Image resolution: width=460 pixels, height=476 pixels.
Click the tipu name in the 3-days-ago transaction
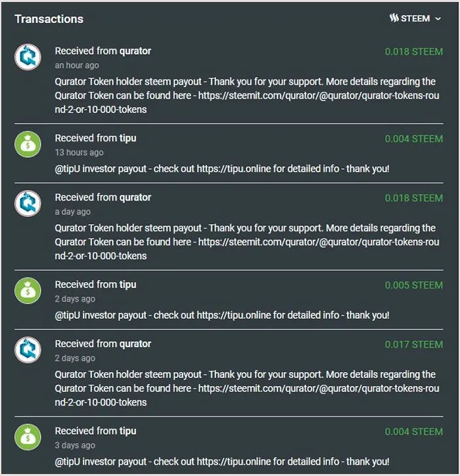pos(127,431)
